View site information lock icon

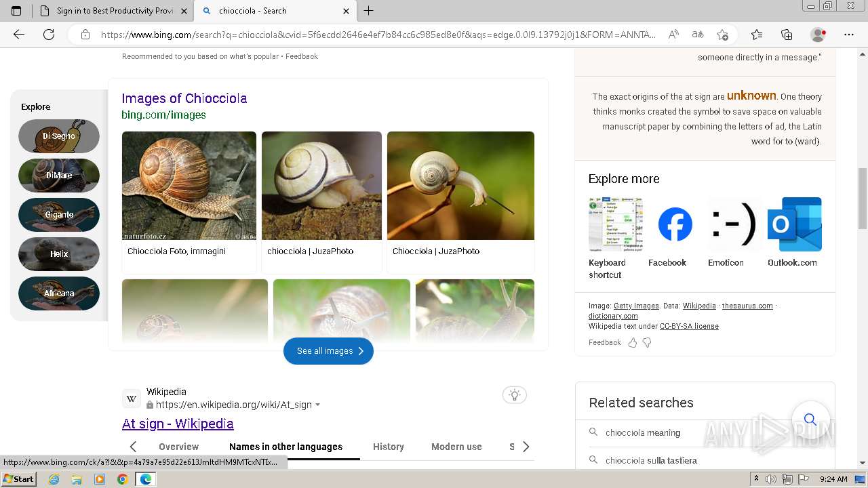click(85, 35)
